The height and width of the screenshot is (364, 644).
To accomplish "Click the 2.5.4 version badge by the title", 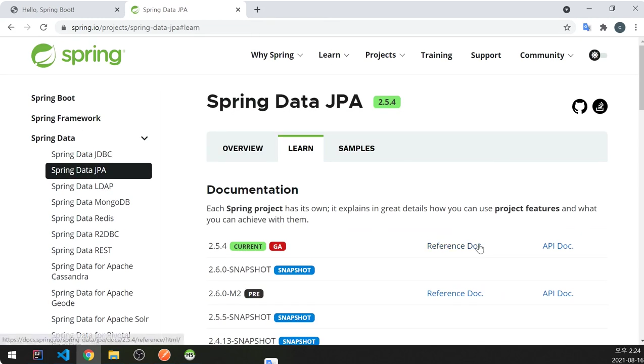I will pyautogui.click(x=387, y=102).
